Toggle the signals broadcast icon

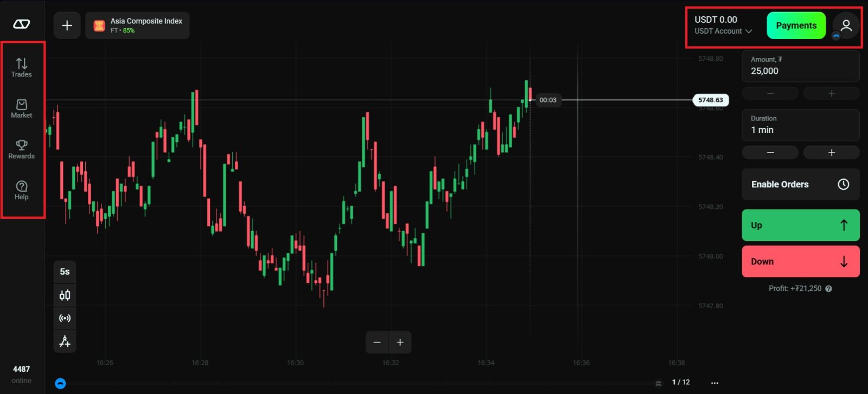tap(65, 319)
